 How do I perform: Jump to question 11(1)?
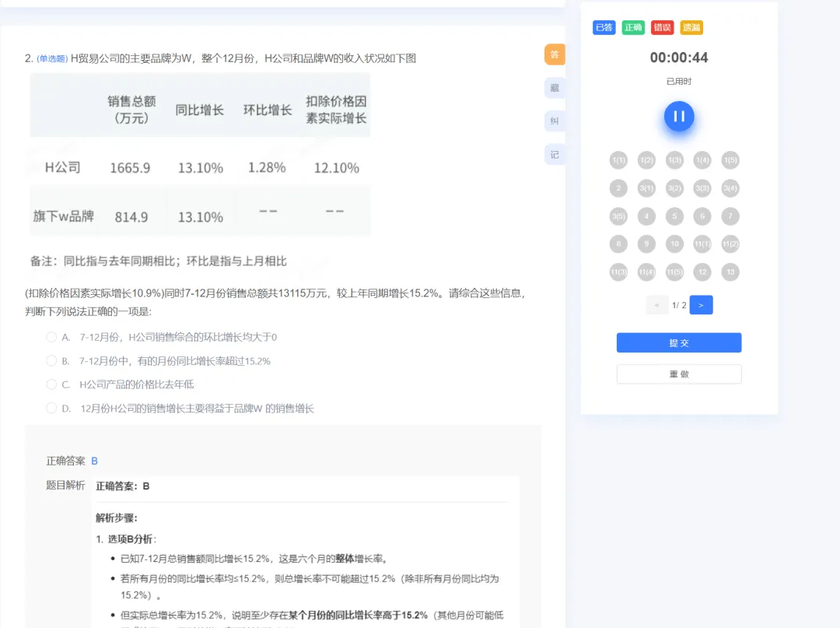pos(702,244)
